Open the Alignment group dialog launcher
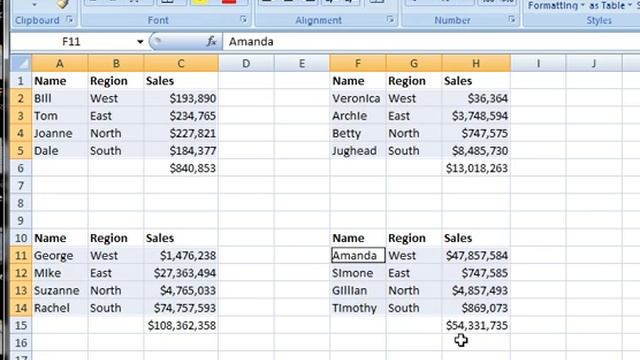640x360 pixels. 390,19
